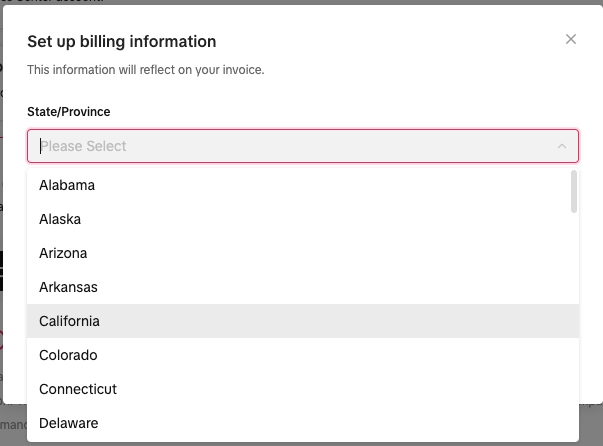Choose the highlighted California option

click(x=69, y=321)
